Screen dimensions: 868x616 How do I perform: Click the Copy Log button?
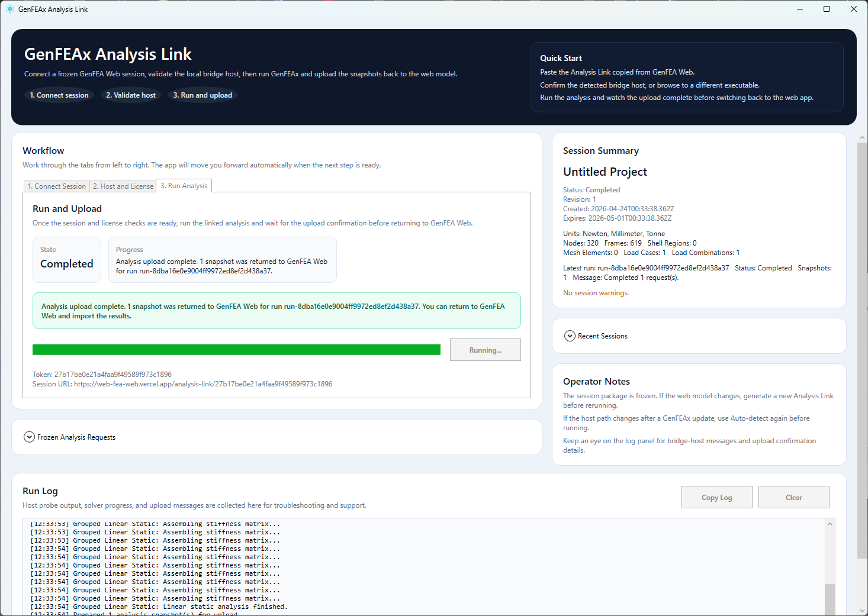716,497
